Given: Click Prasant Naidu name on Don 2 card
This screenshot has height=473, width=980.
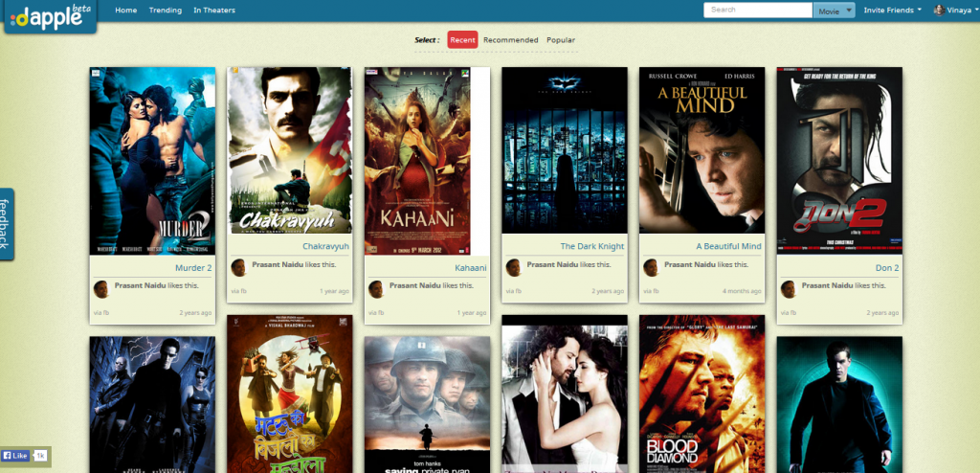Looking at the screenshot, I should pyautogui.click(x=828, y=285).
